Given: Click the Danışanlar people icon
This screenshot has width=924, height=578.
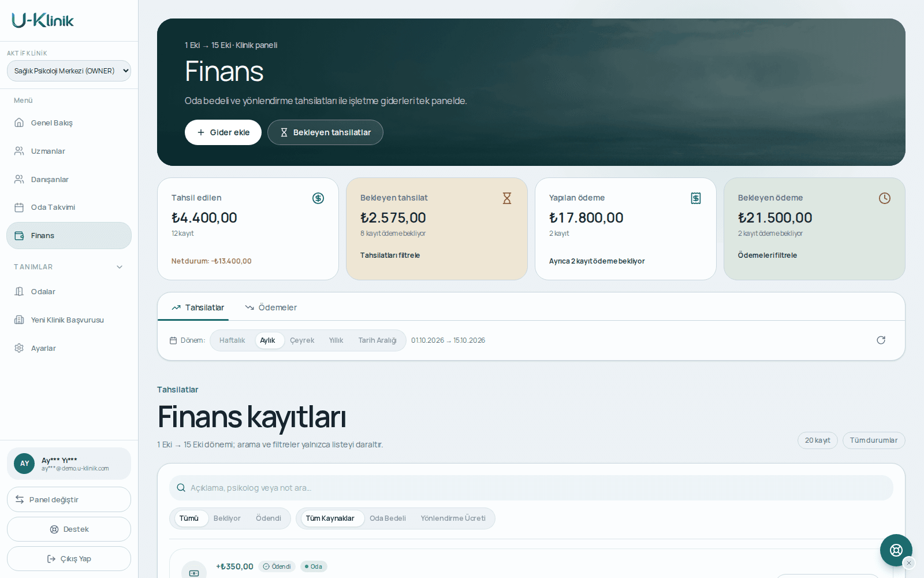Looking at the screenshot, I should pos(19,179).
